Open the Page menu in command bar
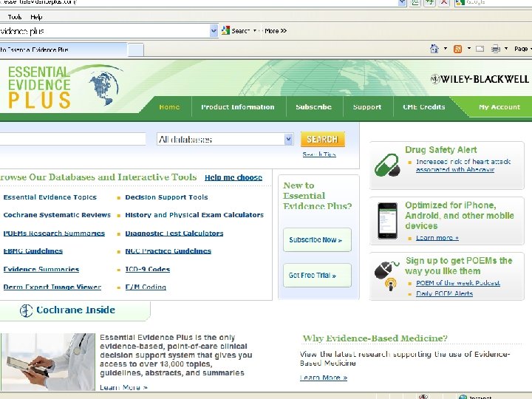Image resolution: width=532 pixels, height=399 pixels. pos(522,49)
